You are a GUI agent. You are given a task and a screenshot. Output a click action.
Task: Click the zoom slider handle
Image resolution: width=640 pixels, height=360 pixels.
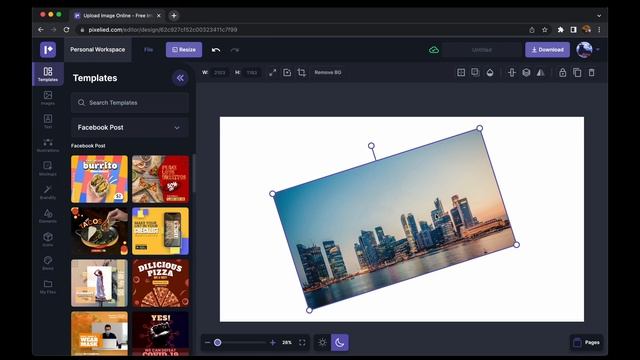[x=218, y=342]
